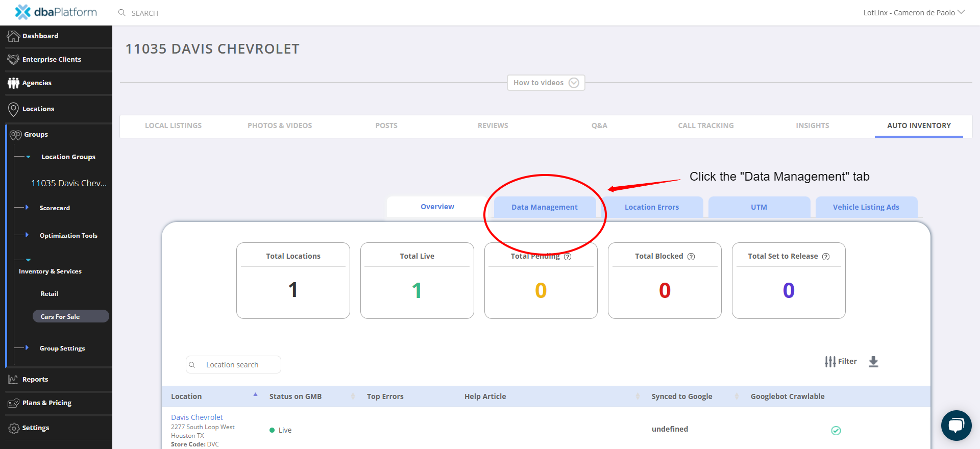Switch to the Local Listings tab
This screenshot has height=449, width=980.
(173, 126)
